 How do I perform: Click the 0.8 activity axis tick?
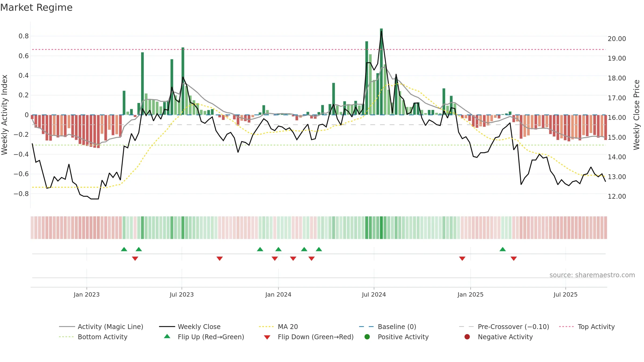point(24,36)
